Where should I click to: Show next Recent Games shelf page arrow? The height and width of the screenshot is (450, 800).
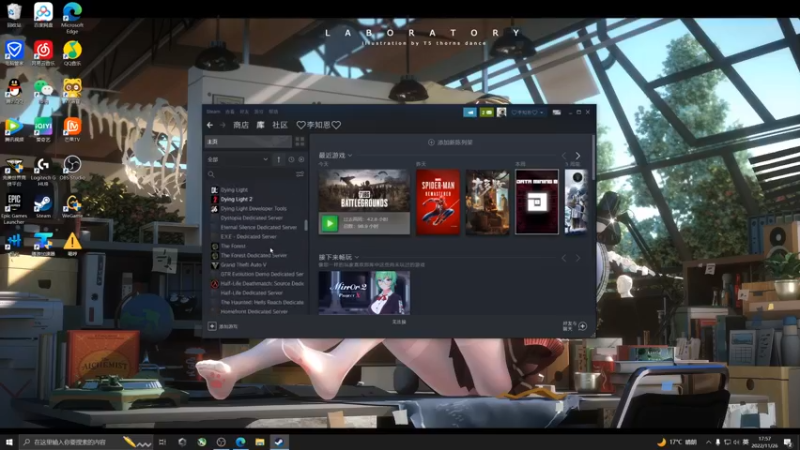(x=578, y=156)
